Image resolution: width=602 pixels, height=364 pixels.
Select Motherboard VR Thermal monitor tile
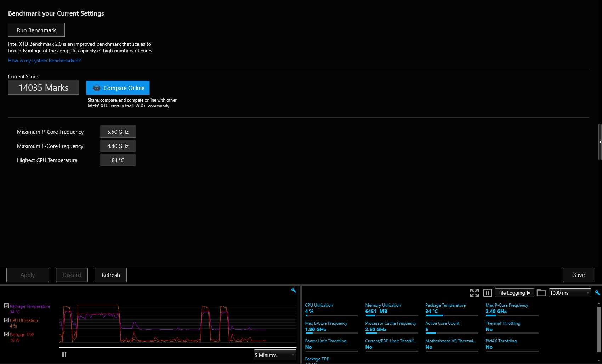coord(452,345)
